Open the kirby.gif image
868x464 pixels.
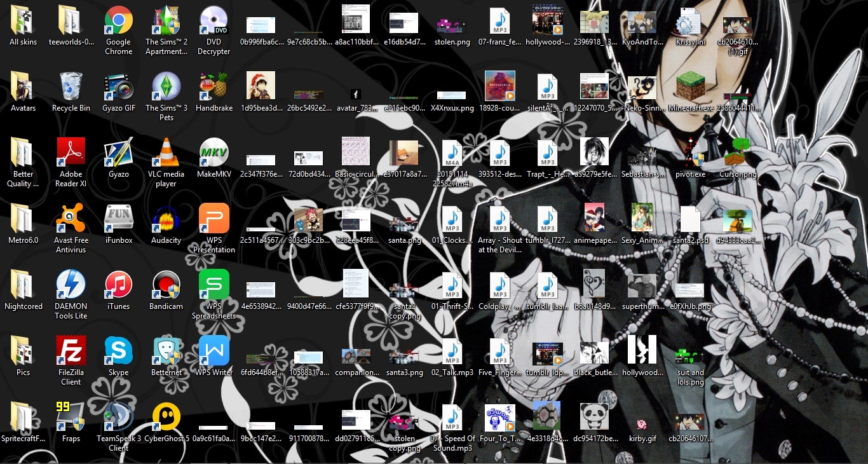[x=642, y=424]
